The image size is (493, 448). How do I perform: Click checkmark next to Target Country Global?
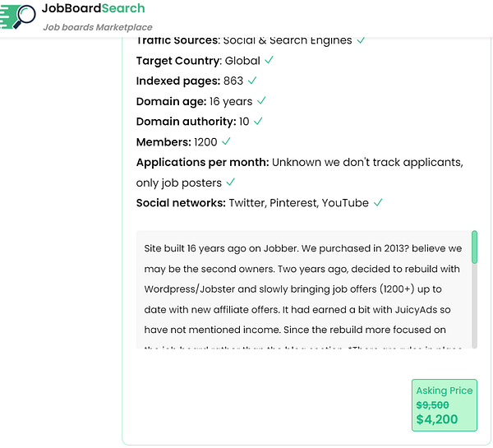[x=270, y=60]
